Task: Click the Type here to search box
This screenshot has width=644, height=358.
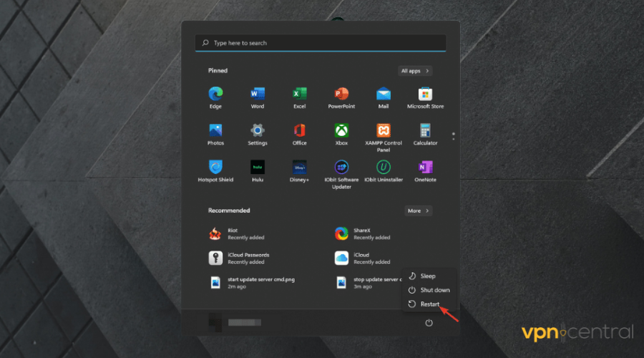Action: coord(320,43)
